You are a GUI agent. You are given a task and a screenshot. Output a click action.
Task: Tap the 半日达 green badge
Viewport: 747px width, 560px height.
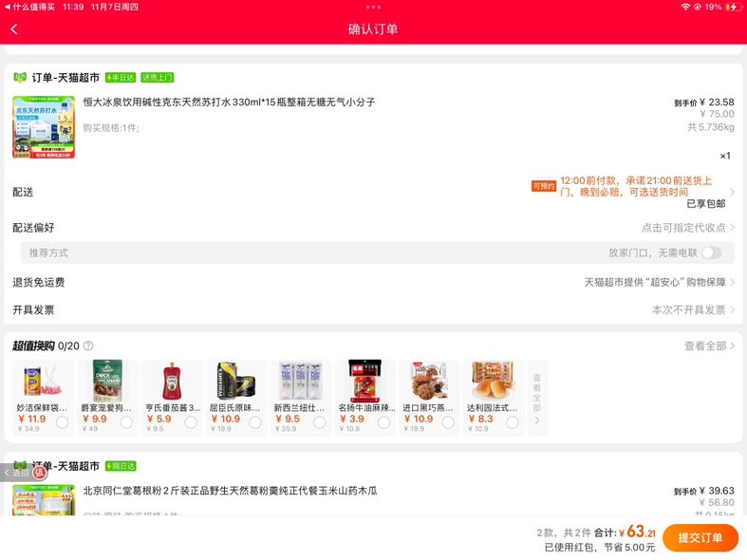pyautogui.click(x=121, y=77)
